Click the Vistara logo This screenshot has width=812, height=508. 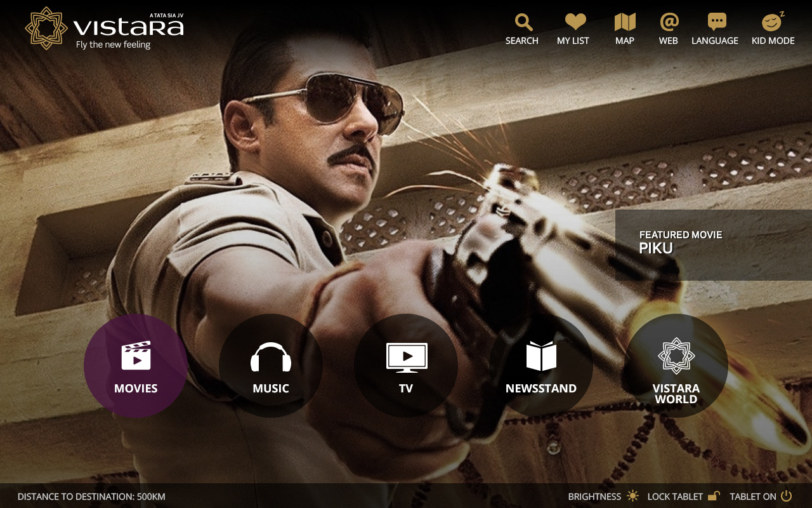pyautogui.click(x=105, y=29)
